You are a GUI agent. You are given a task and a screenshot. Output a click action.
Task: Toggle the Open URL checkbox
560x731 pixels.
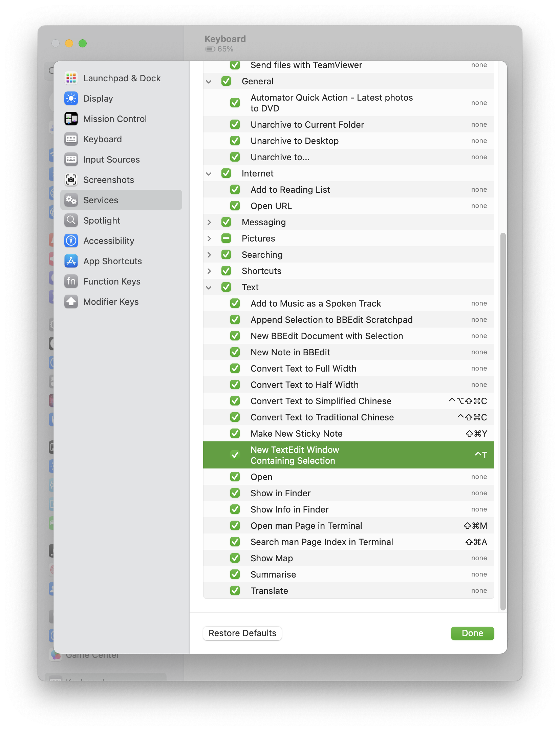pos(235,206)
